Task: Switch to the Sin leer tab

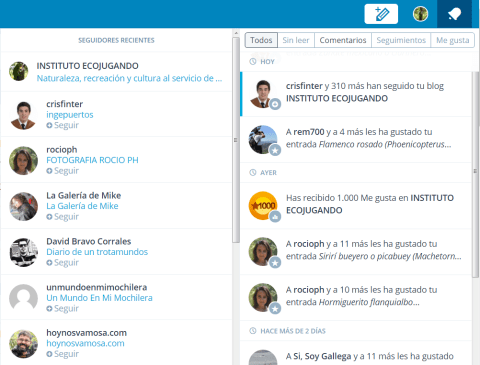Action: click(x=296, y=40)
